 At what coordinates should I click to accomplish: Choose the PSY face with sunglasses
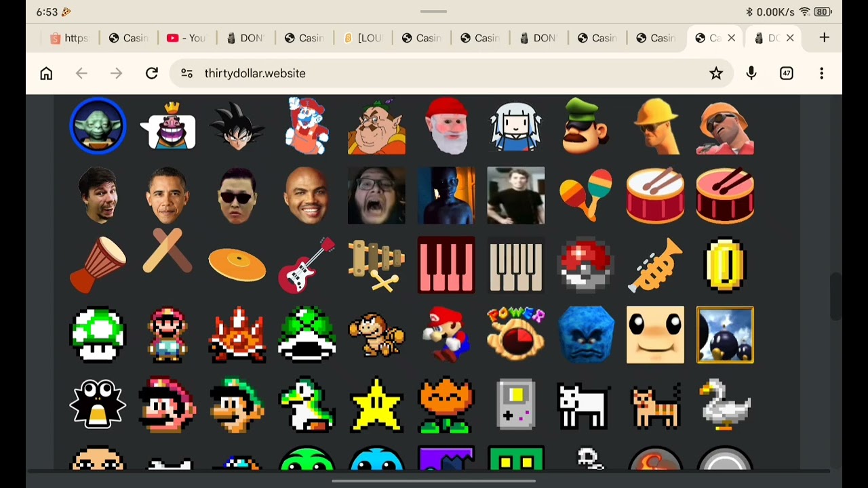pos(237,196)
